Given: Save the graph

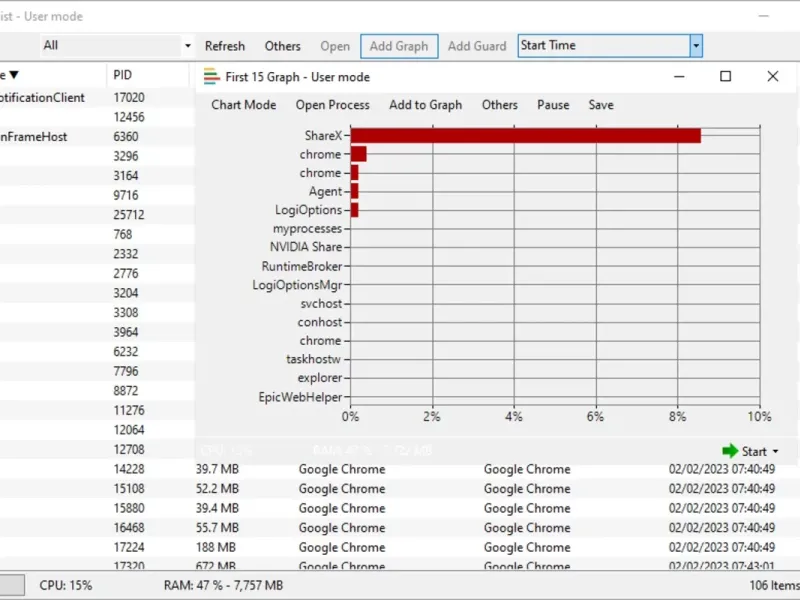Looking at the screenshot, I should tap(601, 105).
